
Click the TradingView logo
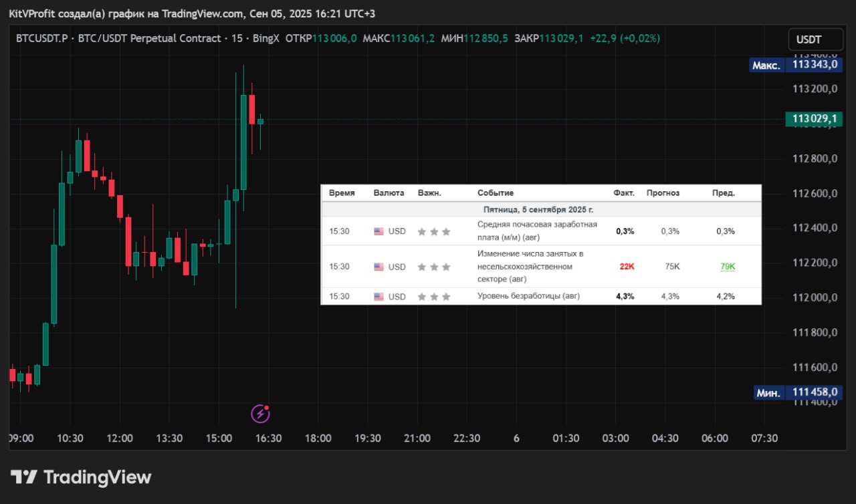tap(81, 477)
